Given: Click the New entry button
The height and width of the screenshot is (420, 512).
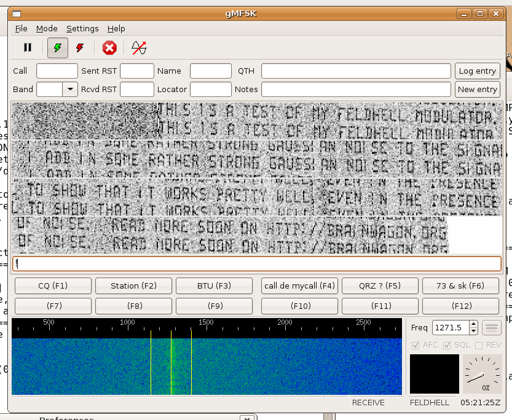Looking at the screenshot, I should pos(478,90).
